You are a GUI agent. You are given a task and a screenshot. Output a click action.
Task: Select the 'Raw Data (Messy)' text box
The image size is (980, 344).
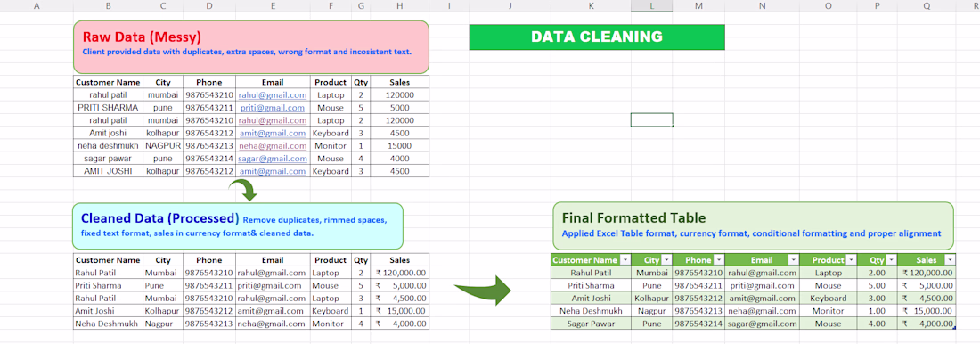coord(251,46)
